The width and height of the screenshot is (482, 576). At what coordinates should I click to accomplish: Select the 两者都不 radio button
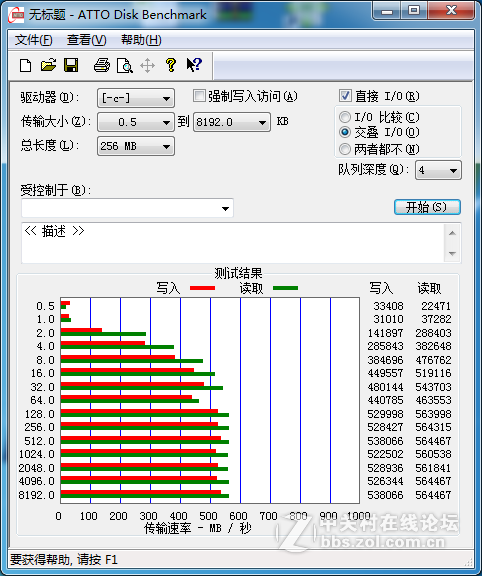pyautogui.click(x=345, y=149)
